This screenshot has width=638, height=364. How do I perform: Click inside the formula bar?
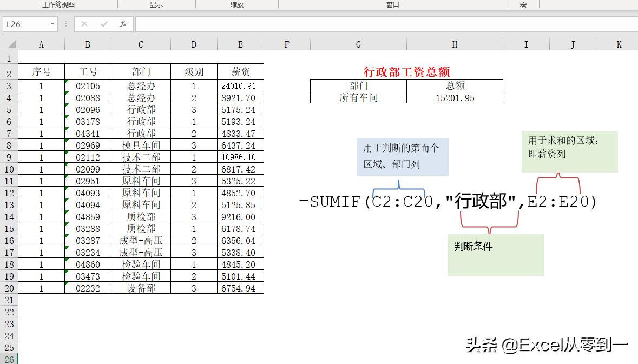(x=271, y=24)
